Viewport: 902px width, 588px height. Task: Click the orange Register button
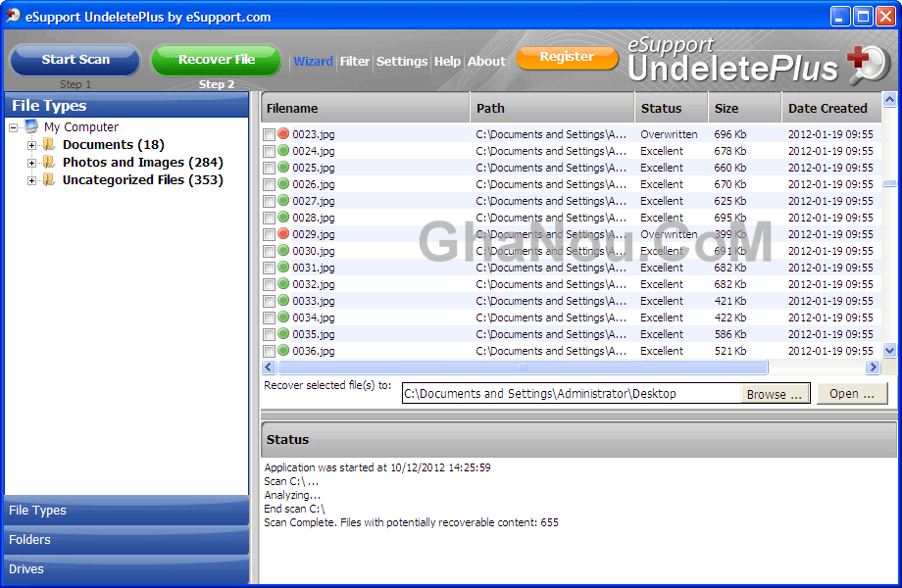tap(568, 57)
